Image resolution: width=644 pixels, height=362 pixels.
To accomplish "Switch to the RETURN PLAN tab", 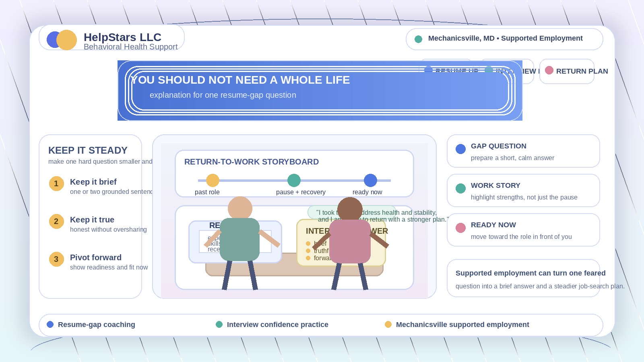I will tap(567, 71).
